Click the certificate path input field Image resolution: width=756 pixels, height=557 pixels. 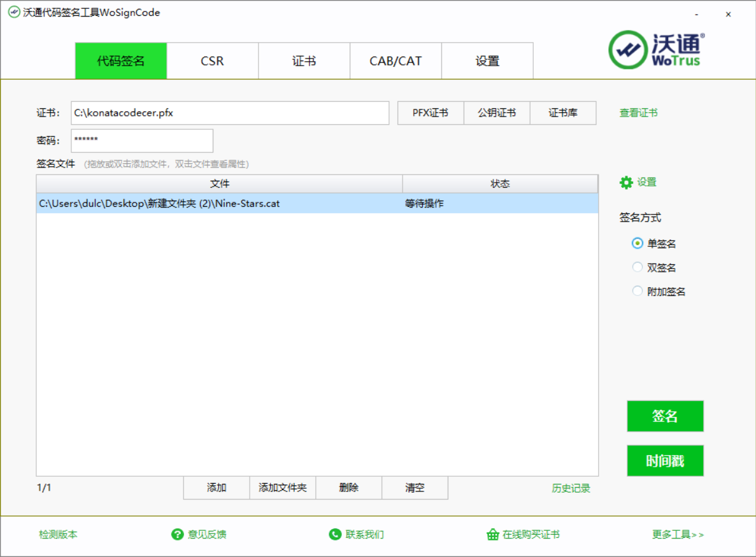pos(230,113)
